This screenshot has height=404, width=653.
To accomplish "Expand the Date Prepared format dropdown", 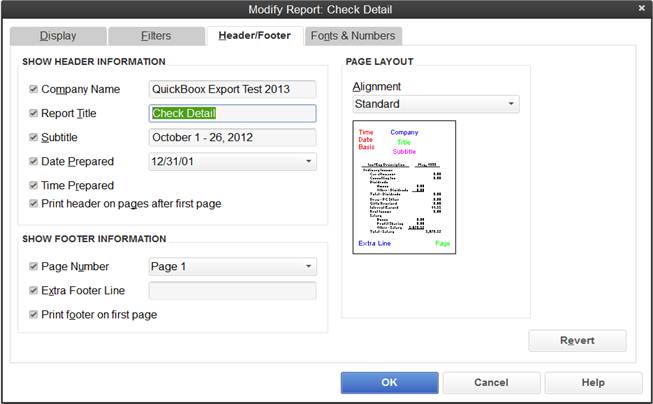I will 307,161.
